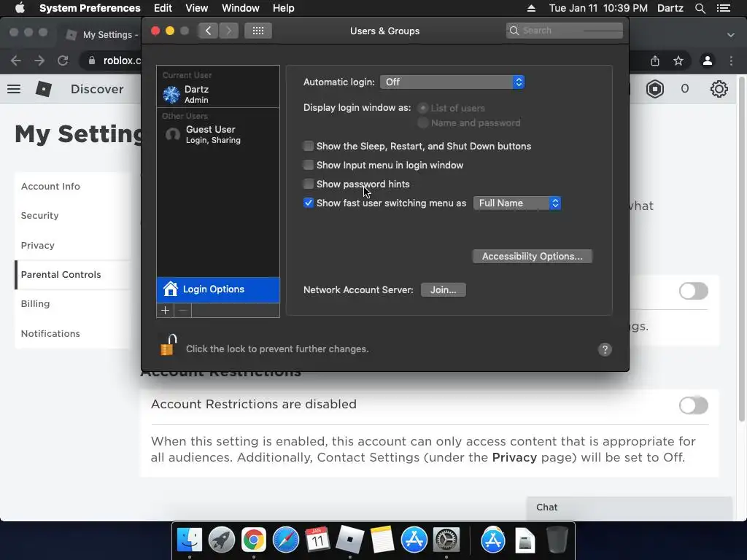Open Edit menu in menu bar

(163, 8)
